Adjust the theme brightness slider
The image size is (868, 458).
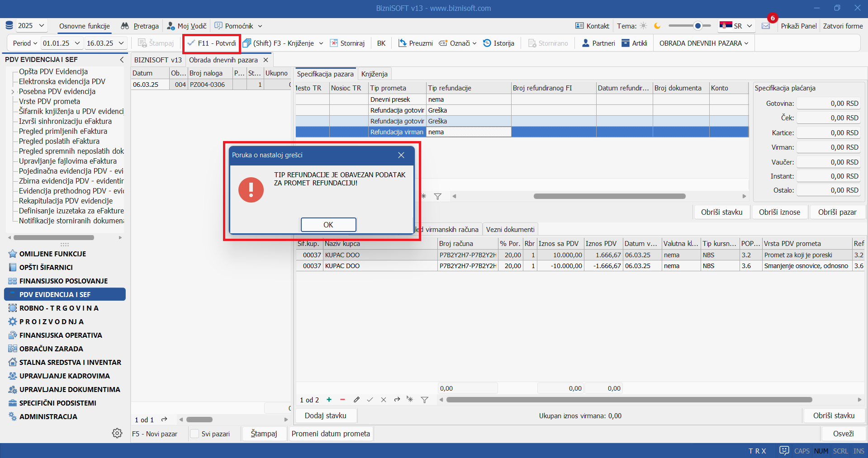coord(697,26)
